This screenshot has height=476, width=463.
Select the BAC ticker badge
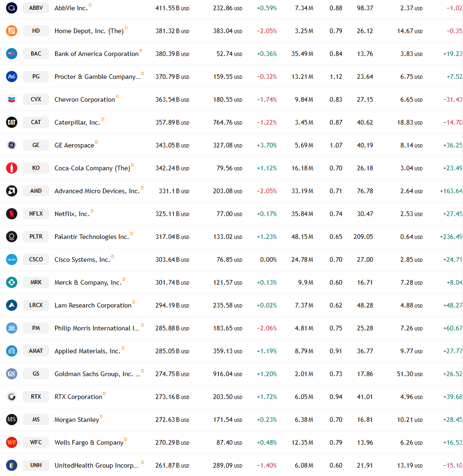coord(36,54)
